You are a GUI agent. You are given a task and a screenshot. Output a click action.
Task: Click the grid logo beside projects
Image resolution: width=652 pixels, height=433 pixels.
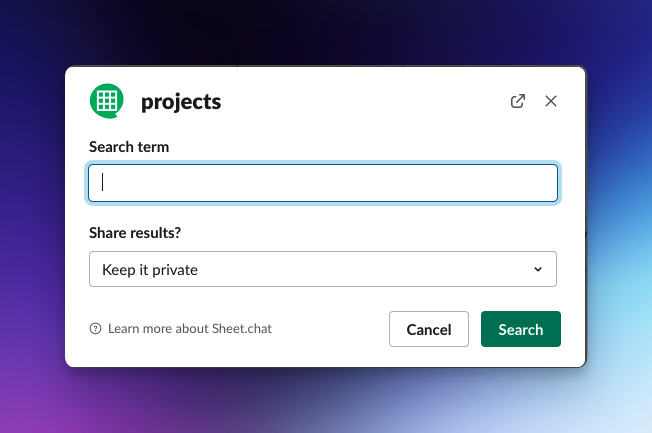pyautogui.click(x=107, y=101)
